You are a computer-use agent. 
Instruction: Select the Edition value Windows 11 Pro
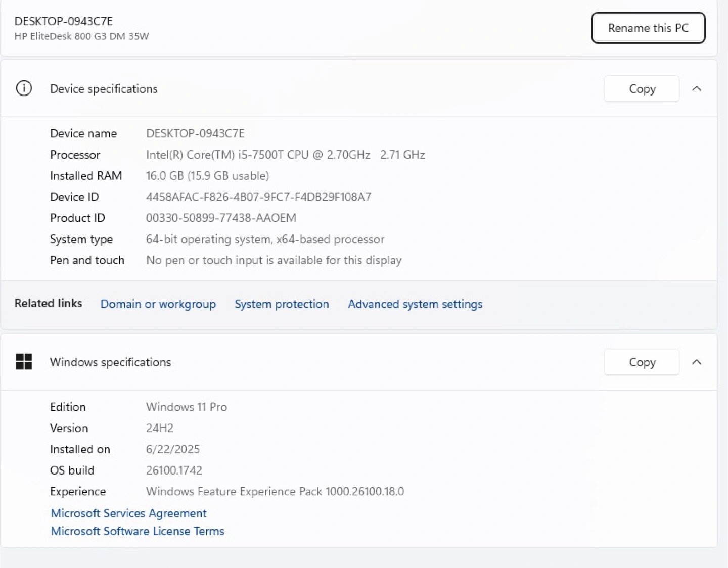tap(187, 407)
